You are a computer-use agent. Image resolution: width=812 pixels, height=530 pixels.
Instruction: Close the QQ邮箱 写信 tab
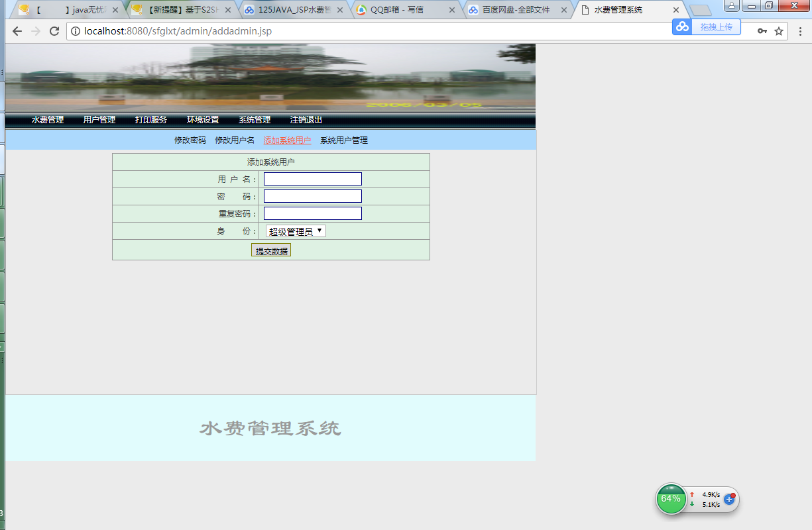(452, 10)
